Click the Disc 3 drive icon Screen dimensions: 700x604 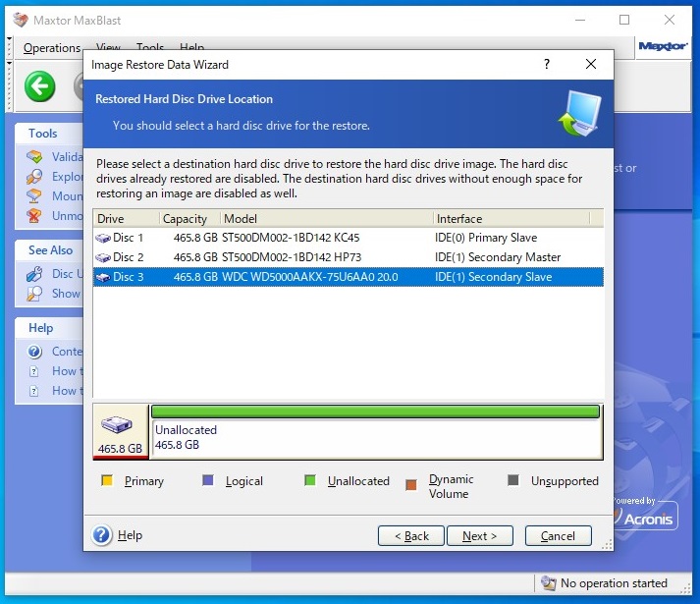(x=103, y=277)
